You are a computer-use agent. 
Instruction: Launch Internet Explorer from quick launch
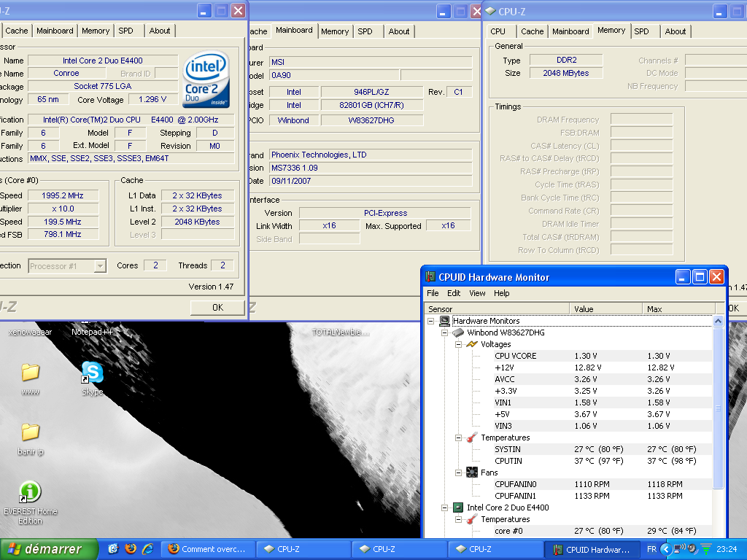pyautogui.click(x=147, y=548)
